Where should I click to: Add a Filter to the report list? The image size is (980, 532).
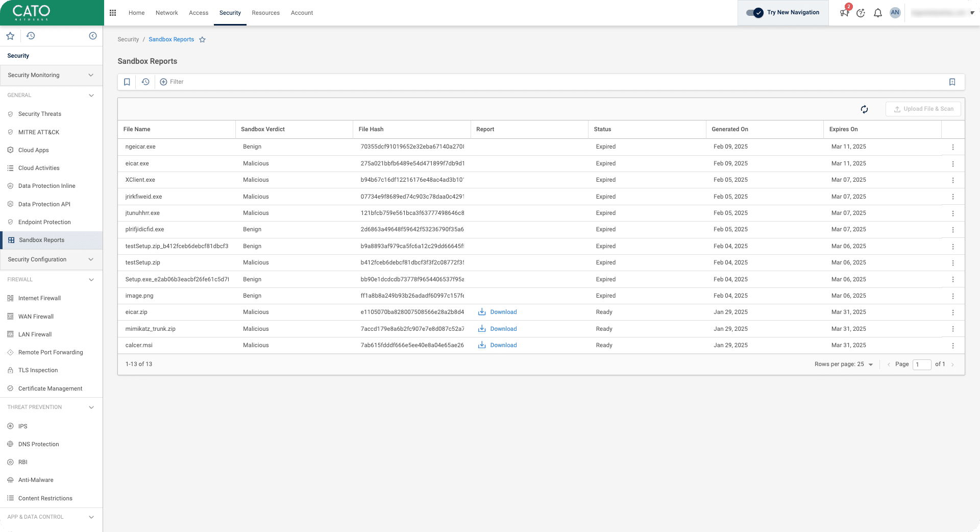[171, 82]
